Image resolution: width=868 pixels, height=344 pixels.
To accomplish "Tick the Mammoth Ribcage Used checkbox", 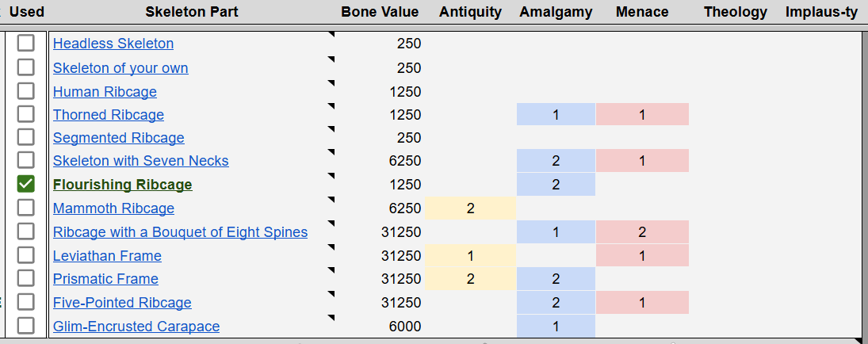I will [25, 208].
